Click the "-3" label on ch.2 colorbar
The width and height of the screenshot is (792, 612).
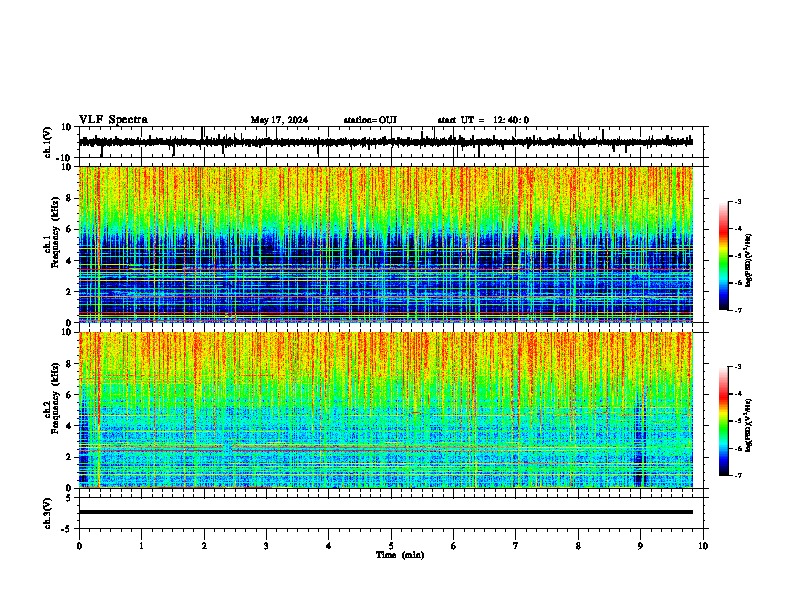tap(737, 367)
